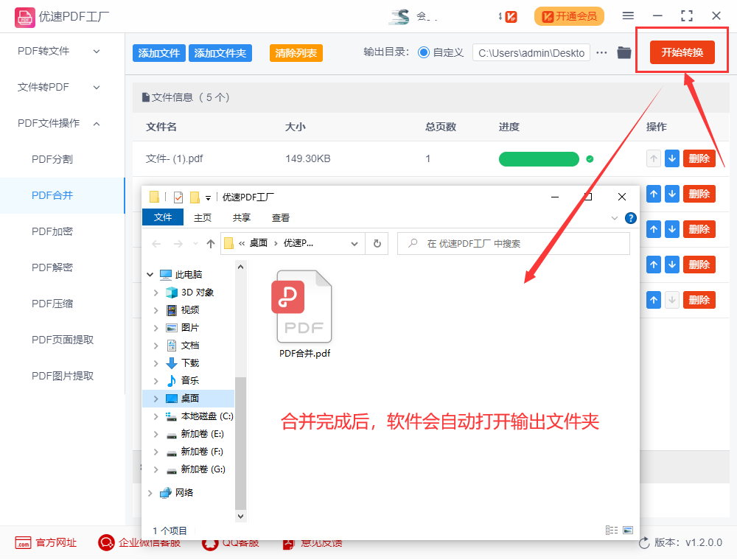Click Quick Access properties checkmark icon
737x560 pixels.
coord(178,197)
